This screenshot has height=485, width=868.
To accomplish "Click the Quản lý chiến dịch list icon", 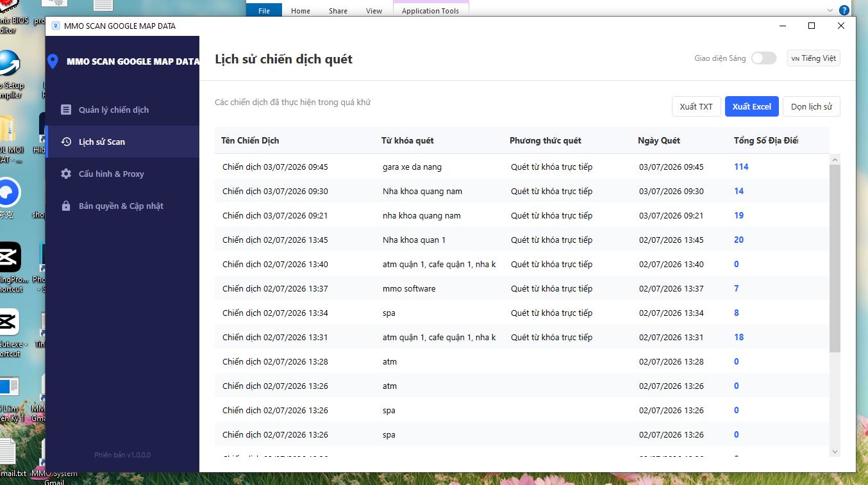I will click(66, 110).
